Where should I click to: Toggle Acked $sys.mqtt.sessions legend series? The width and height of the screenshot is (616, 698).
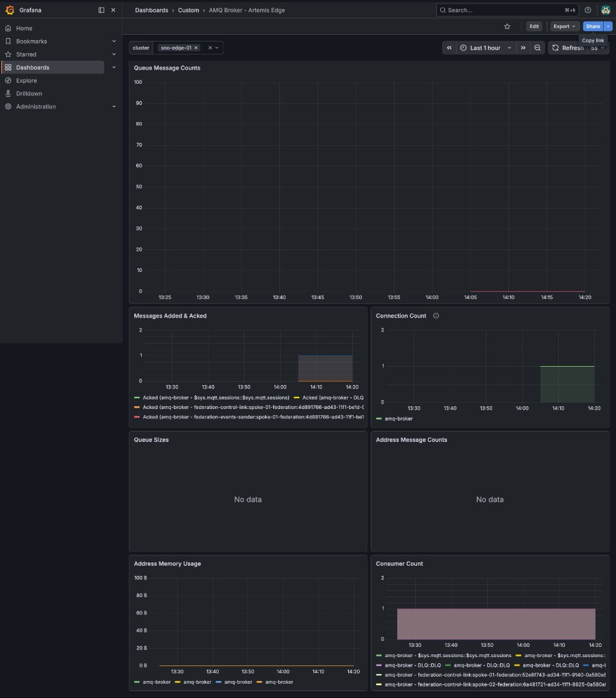(216, 397)
